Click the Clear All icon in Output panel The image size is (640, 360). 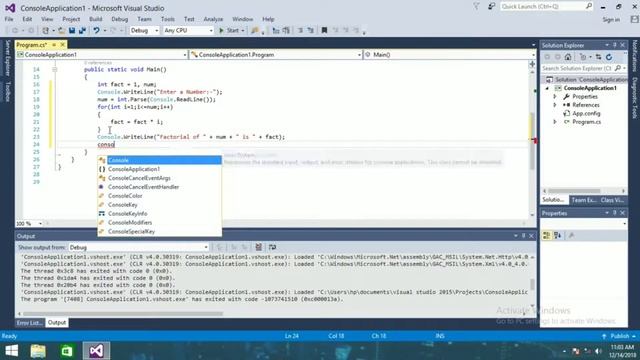(258, 247)
